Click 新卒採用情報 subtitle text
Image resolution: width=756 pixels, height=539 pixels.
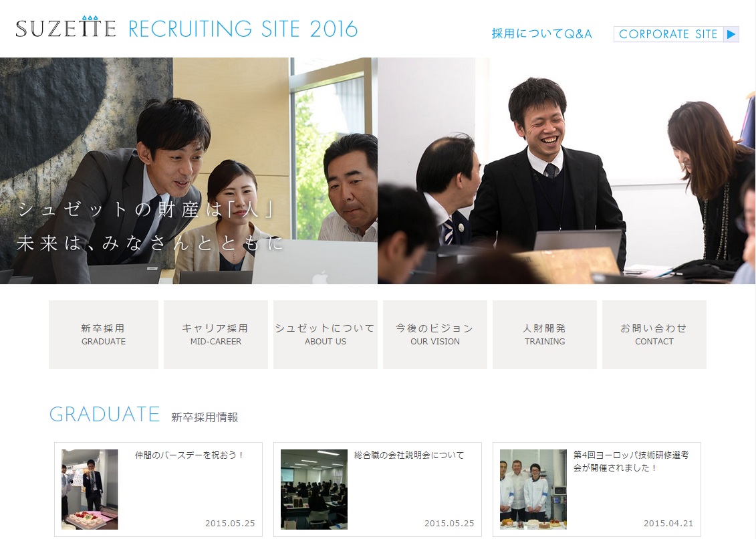pyautogui.click(x=205, y=417)
